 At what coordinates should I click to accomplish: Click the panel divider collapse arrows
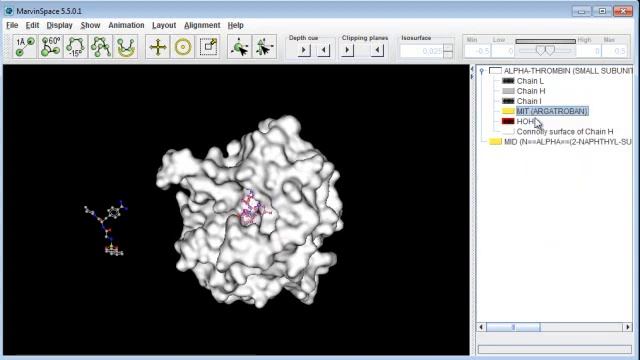(472, 73)
